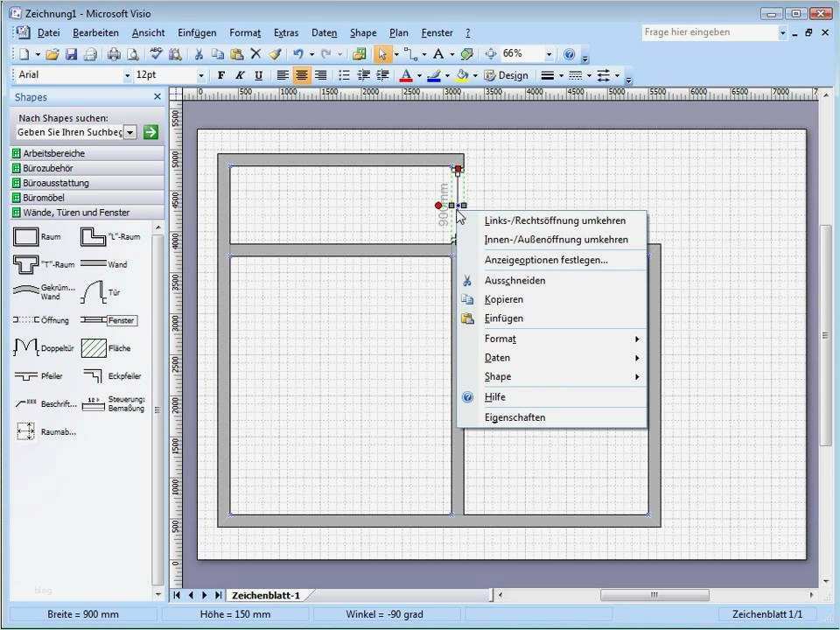Pick the Fenster (window) shape
The width and height of the screenshot is (840, 630).
[108, 320]
